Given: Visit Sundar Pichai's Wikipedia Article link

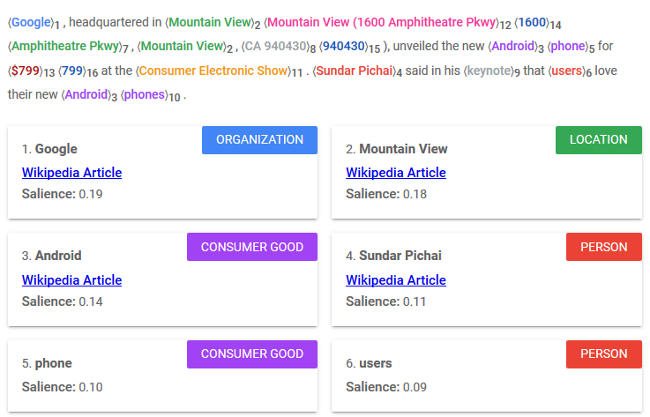Looking at the screenshot, I should (396, 280).
